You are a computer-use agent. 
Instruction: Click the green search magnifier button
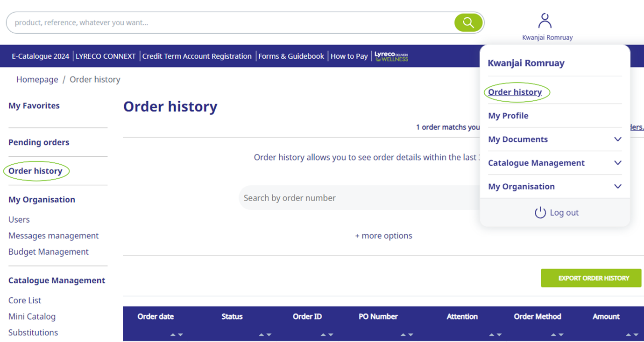[468, 22]
